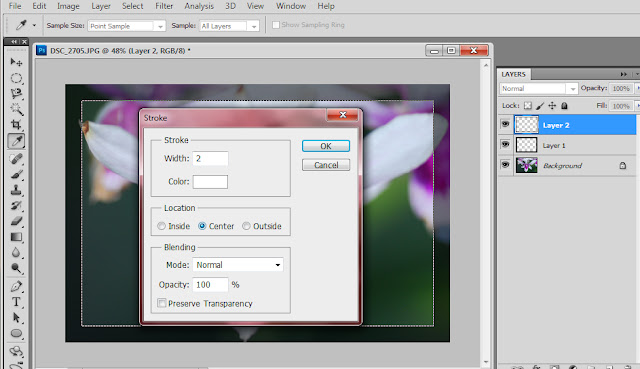This screenshot has width=640, height=369.
Task: Select the Blur tool
Action: point(16,252)
